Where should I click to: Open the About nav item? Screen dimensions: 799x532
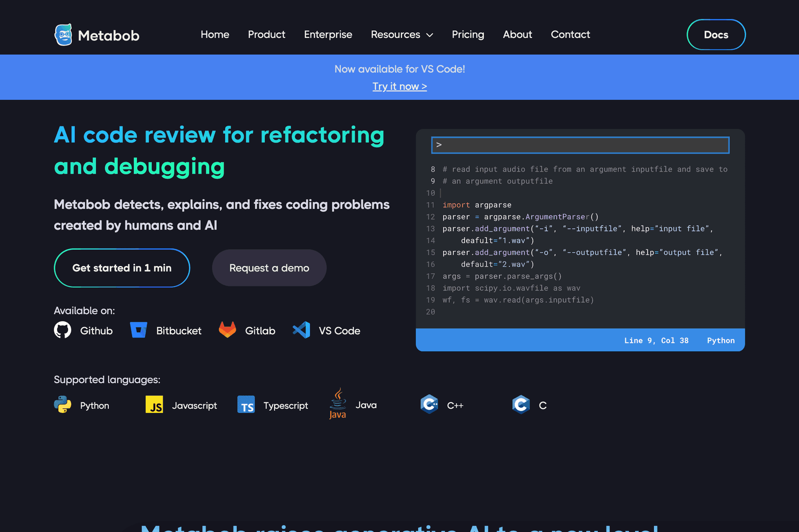click(517, 34)
